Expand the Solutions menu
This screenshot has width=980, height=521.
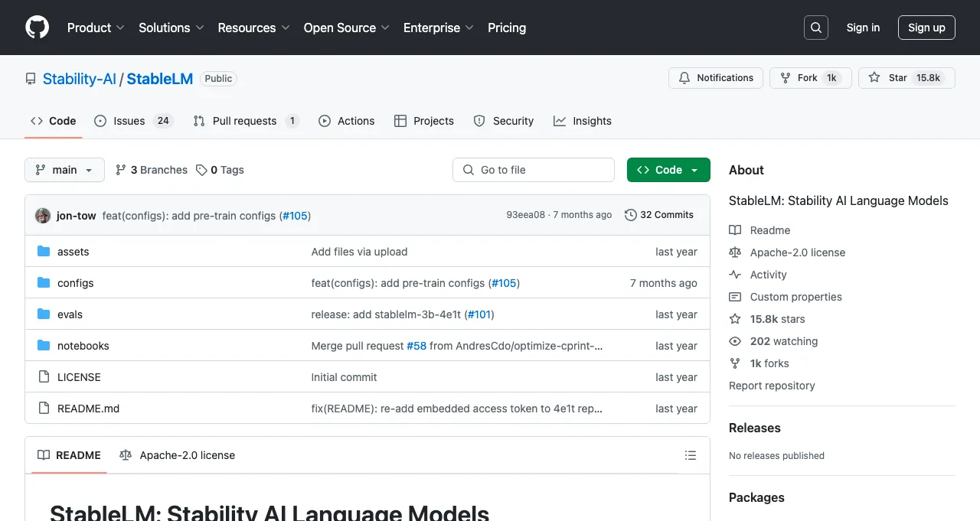tap(171, 28)
